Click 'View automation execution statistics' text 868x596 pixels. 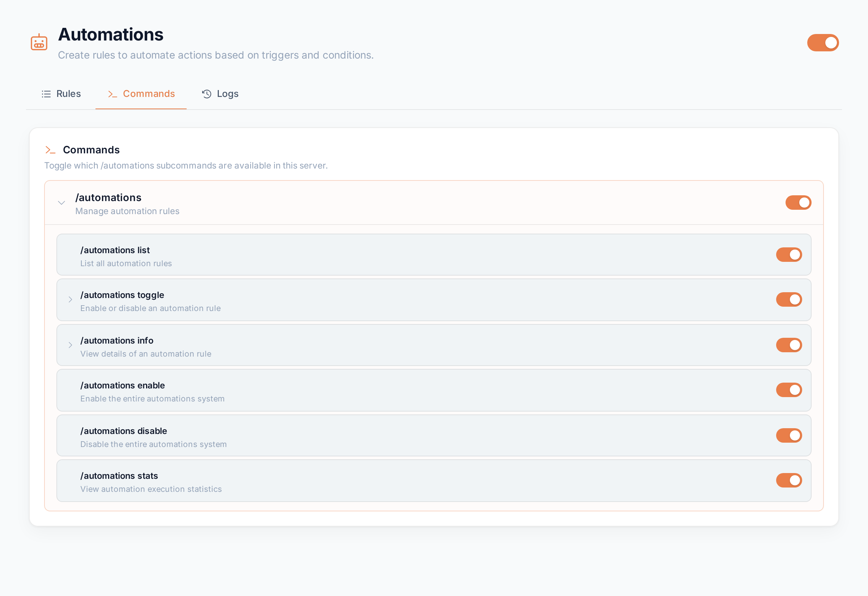tap(151, 489)
